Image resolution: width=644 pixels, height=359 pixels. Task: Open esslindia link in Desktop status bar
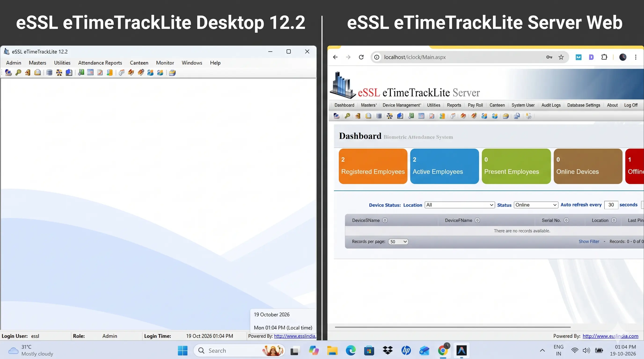(x=295, y=336)
